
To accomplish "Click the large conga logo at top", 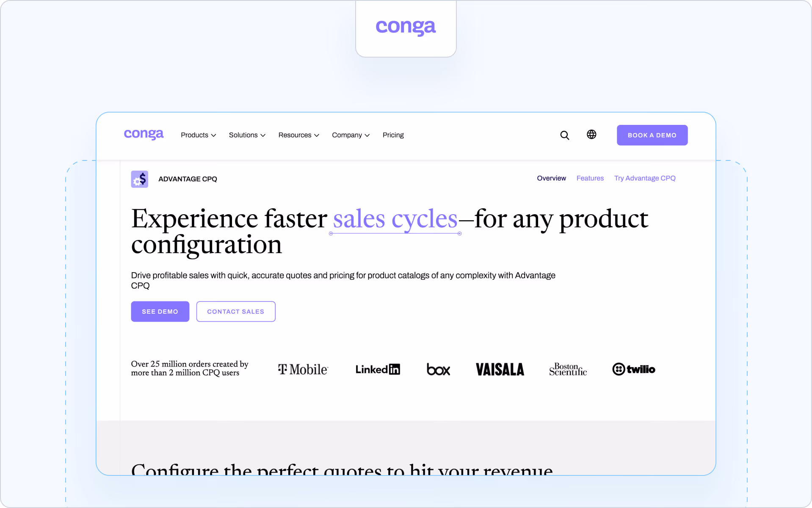I will (x=406, y=27).
